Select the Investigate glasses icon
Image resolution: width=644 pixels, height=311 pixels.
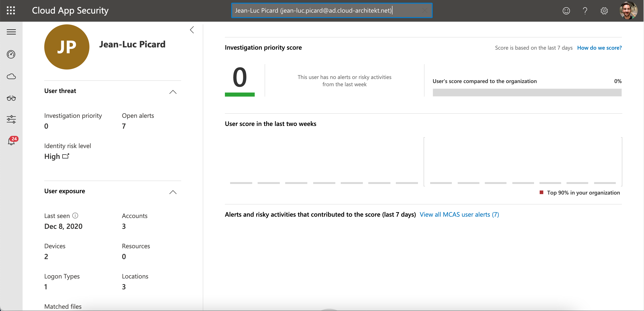[11, 98]
